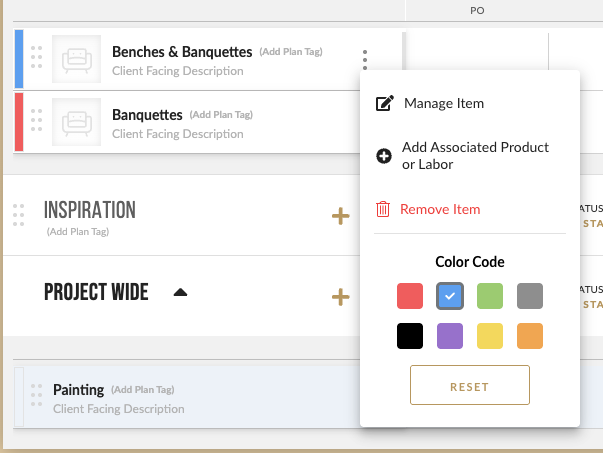Collapse the Project Wide section arrow
The height and width of the screenshot is (453, 603).
click(180, 293)
